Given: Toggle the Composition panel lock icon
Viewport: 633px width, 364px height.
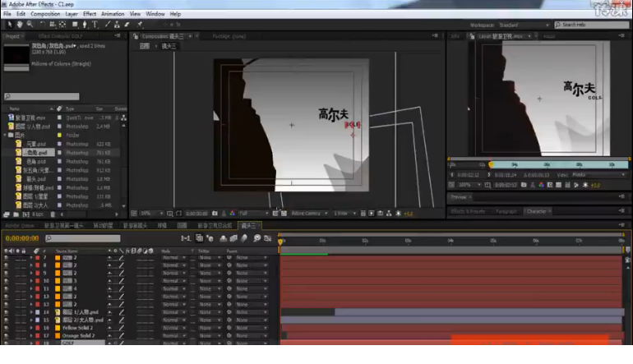Looking at the screenshot, I should coord(136,36).
